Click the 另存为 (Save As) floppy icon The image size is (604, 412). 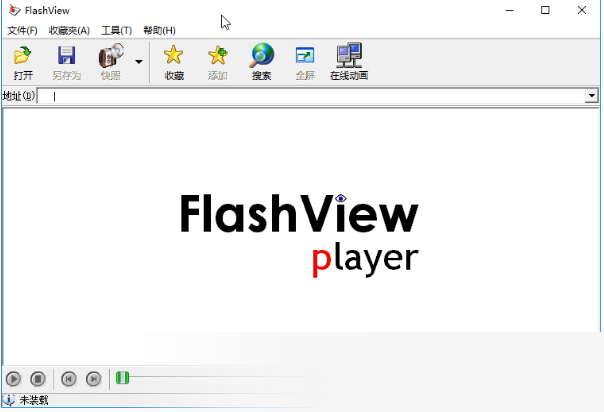[x=66, y=55]
